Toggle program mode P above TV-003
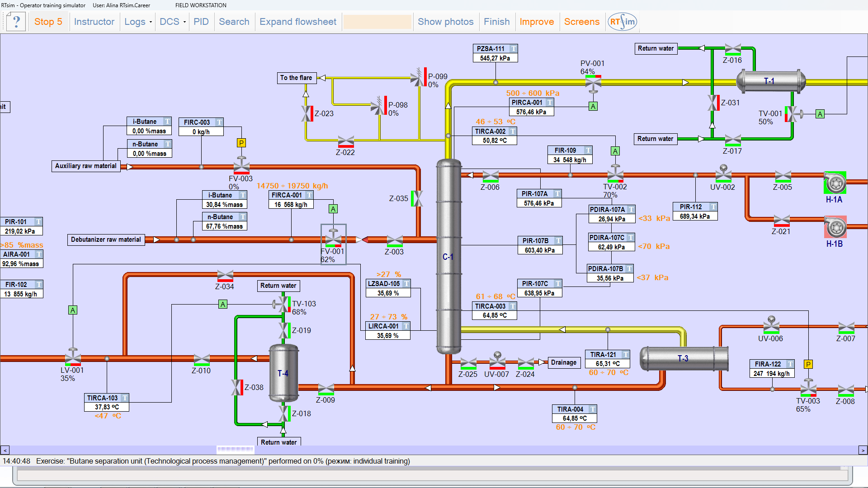 pyautogui.click(x=808, y=364)
